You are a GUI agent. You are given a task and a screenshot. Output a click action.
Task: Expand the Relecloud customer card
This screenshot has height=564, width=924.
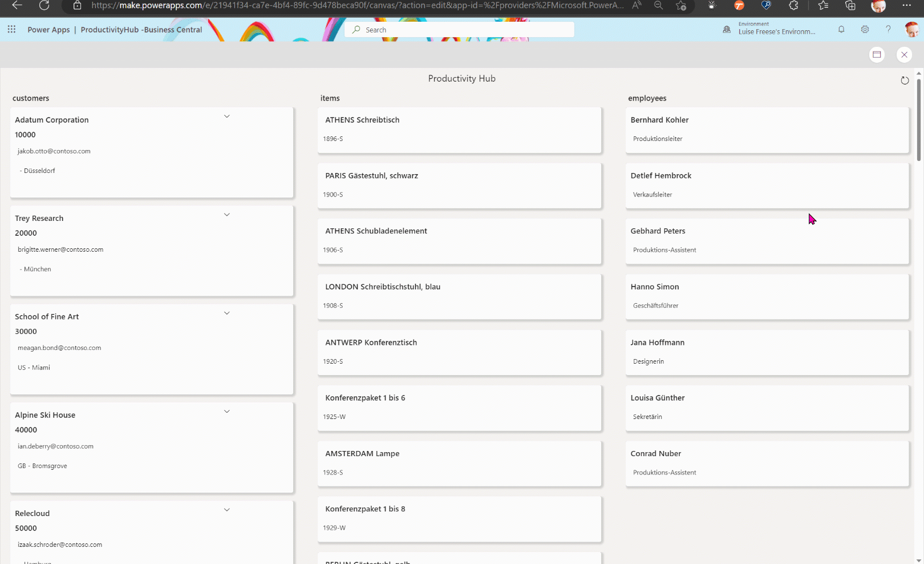[226, 510]
